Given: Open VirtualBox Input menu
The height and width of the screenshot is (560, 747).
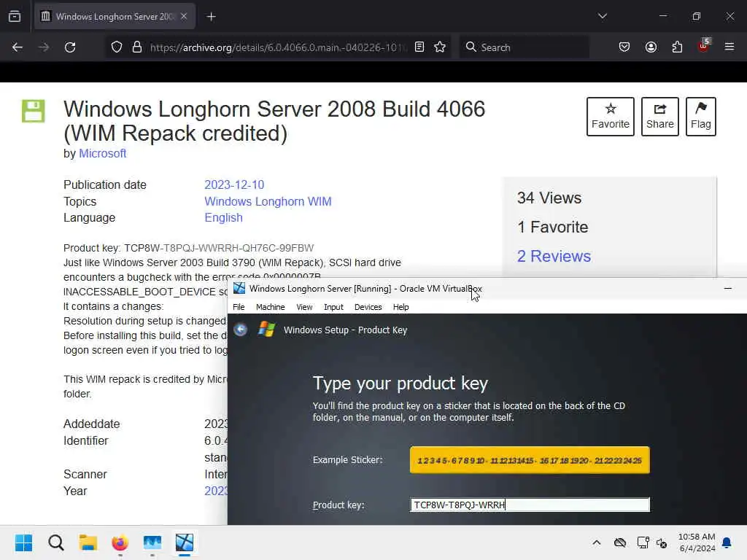Looking at the screenshot, I should (333, 307).
